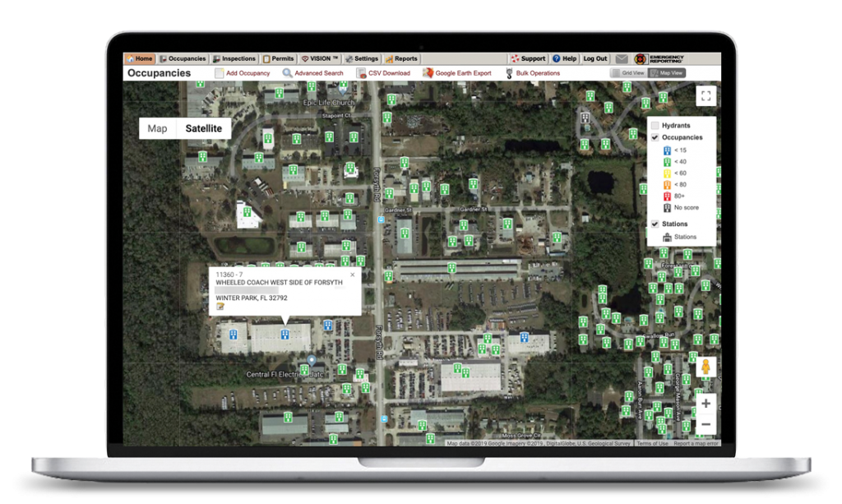
Task: Click the Support button
Action: click(528, 58)
